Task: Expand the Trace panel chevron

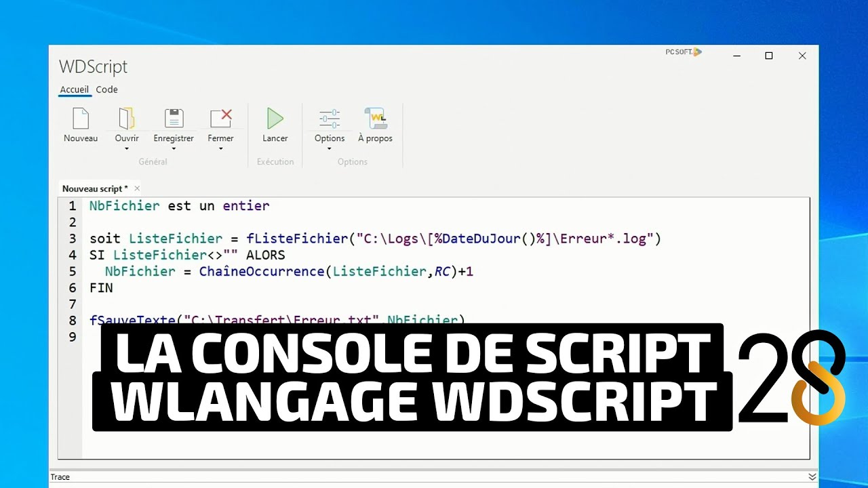Action: 812,477
